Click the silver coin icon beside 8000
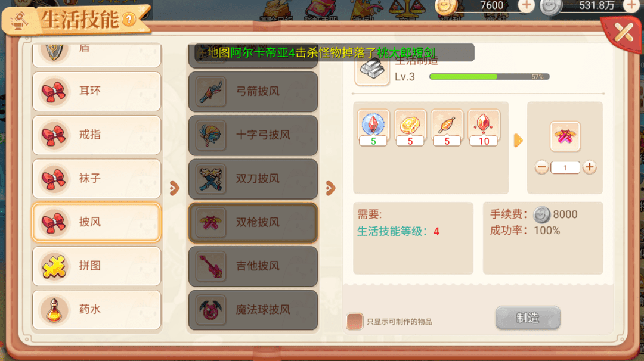Viewport: 644px width, 361px height. click(x=541, y=214)
